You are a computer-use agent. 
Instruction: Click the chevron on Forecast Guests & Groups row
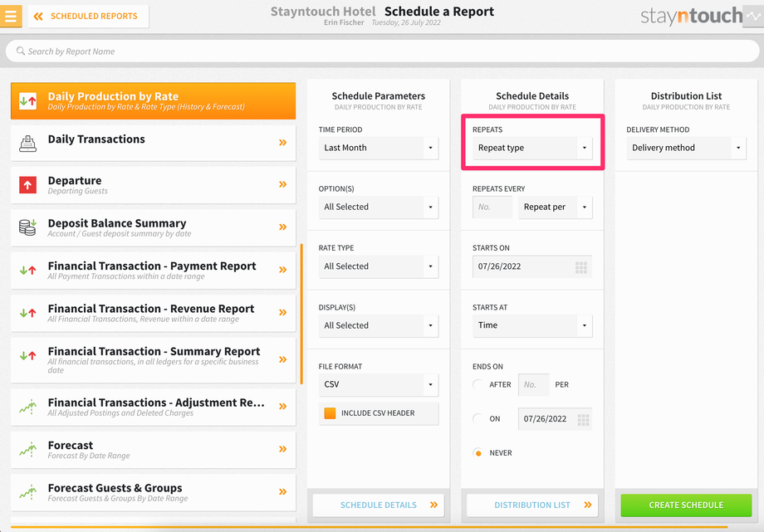click(x=282, y=491)
